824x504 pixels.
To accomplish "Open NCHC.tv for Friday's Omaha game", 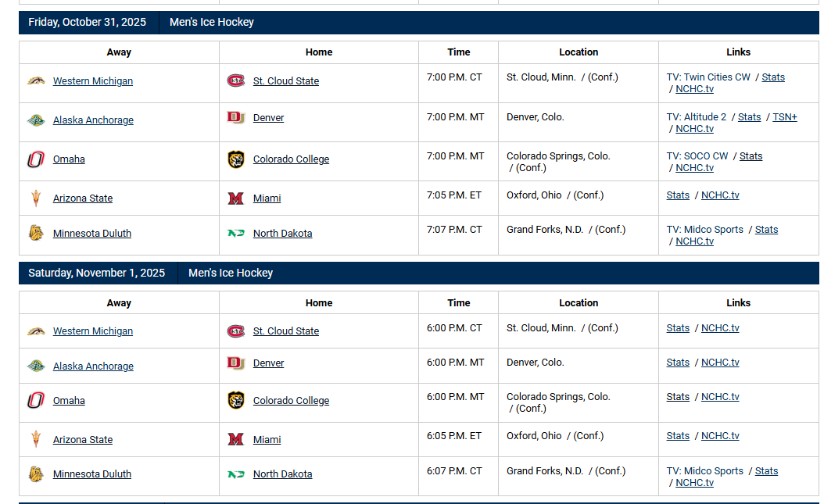I will point(695,168).
